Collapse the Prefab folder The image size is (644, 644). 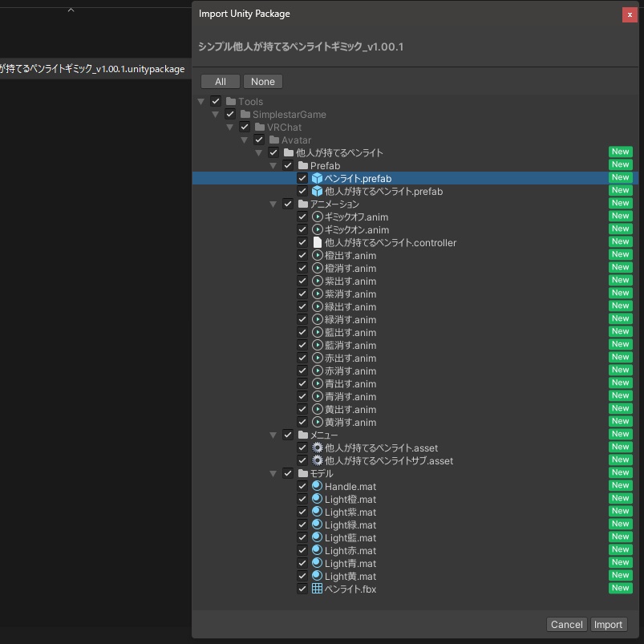click(273, 166)
